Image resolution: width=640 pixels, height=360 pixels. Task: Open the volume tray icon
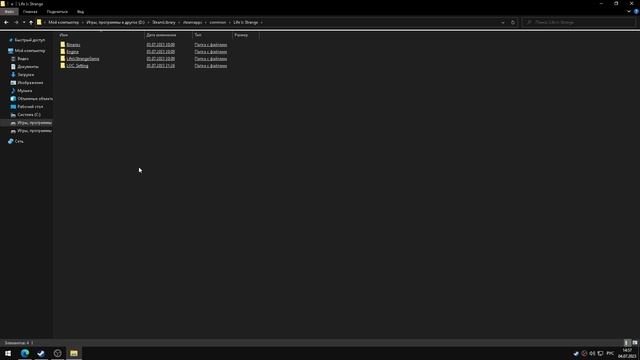592,353
